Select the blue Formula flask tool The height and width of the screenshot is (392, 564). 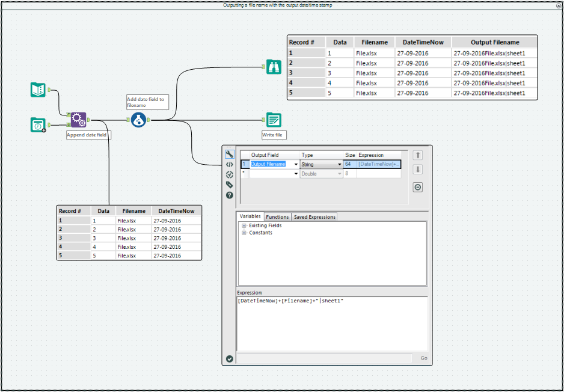(139, 120)
